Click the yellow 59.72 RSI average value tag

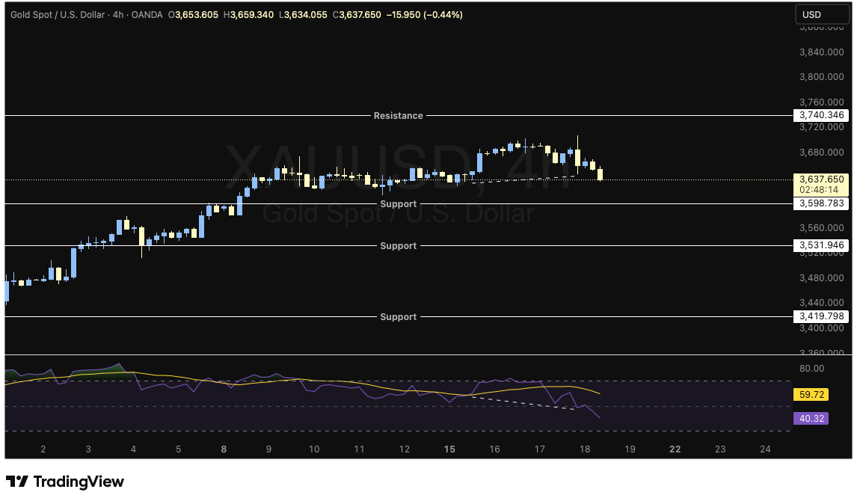[x=811, y=394]
